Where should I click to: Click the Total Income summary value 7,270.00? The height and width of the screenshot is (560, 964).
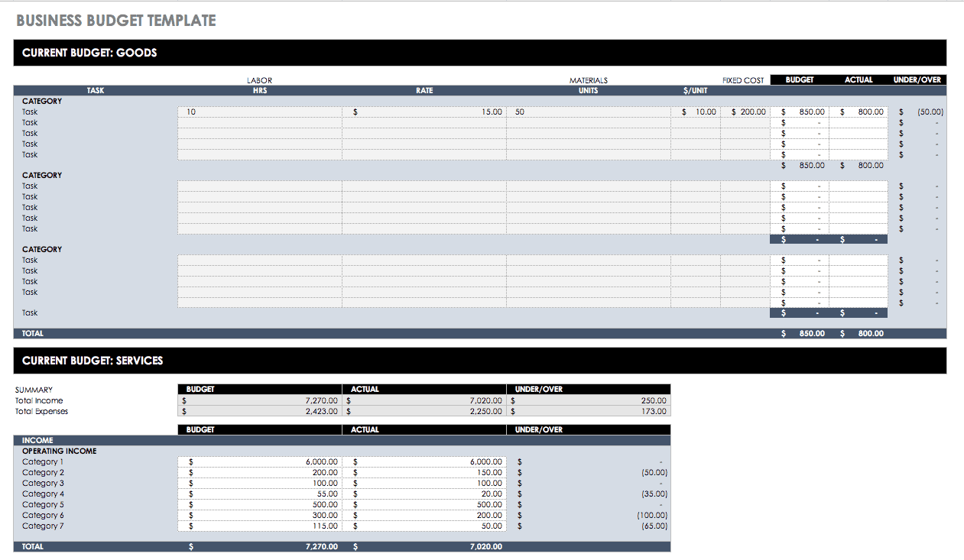313,400
